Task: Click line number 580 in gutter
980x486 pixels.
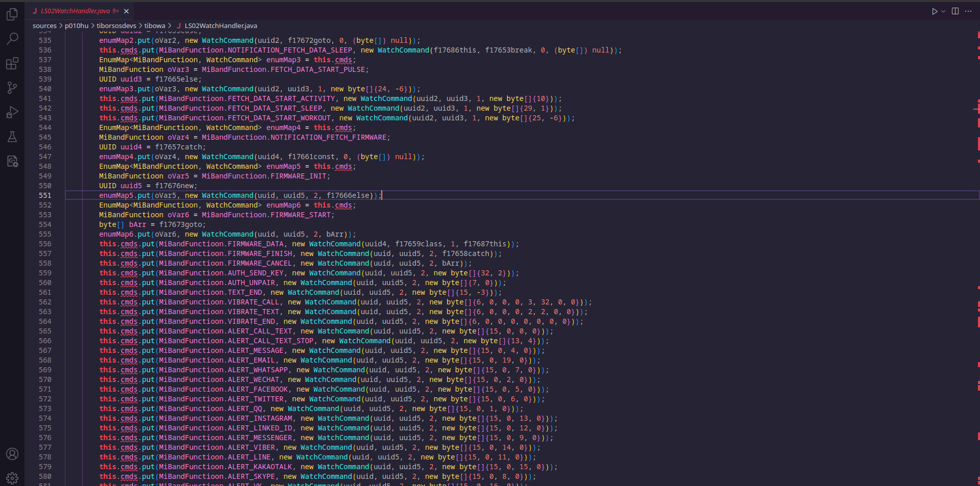Action: tap(45, 476)
